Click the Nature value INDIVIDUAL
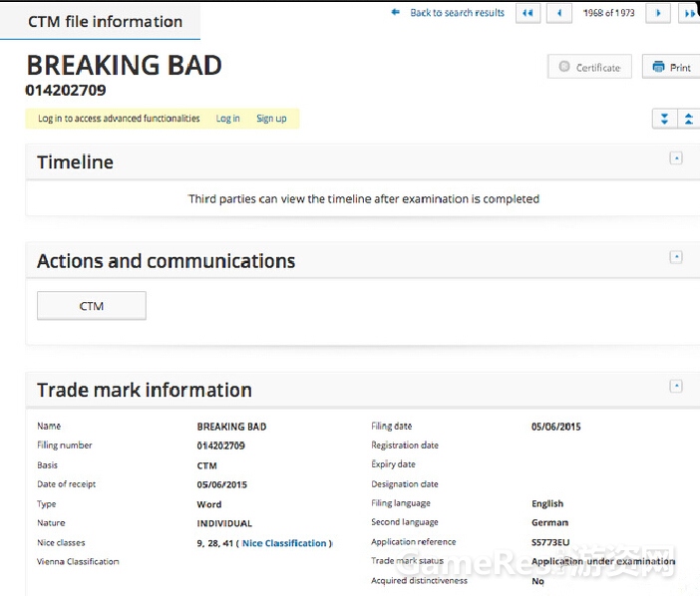This screenshot has width=700, height=596. click(x=224, y=523)
